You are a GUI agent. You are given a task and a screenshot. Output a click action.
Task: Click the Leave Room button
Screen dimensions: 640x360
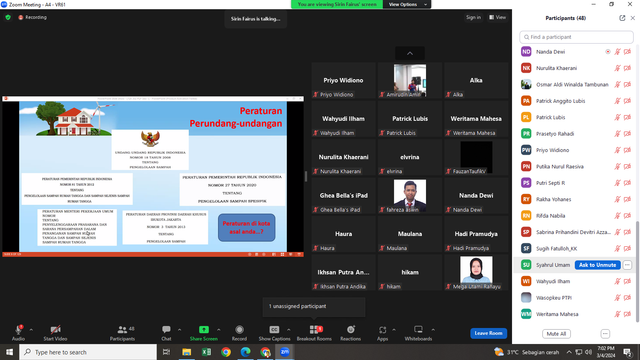pyautogui.click(x=489, y=333)
